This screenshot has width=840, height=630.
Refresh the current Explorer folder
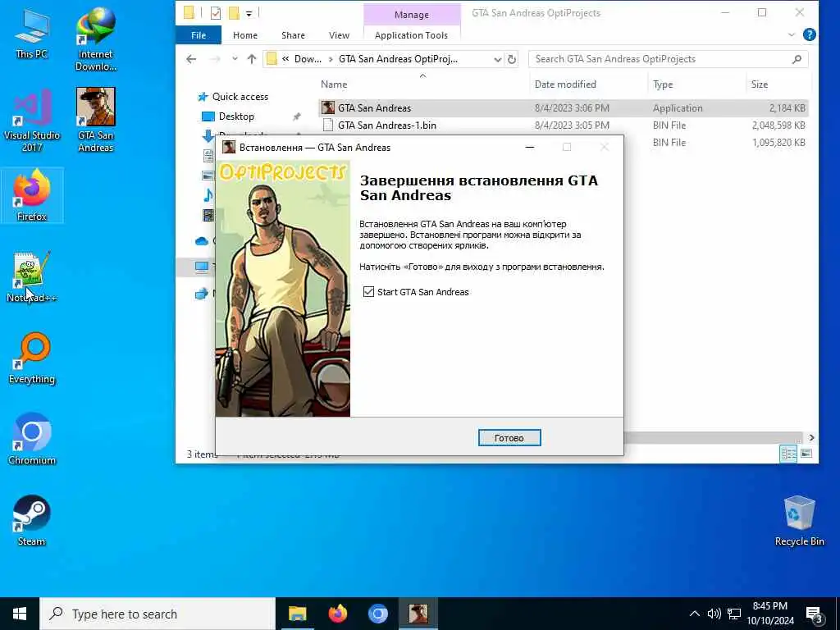(512, 59)
